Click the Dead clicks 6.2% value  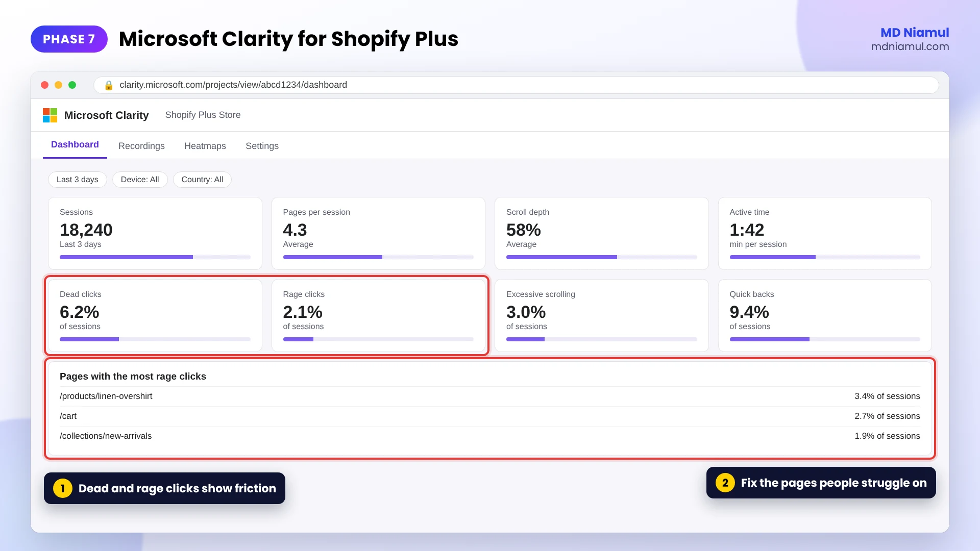[80, 312]
